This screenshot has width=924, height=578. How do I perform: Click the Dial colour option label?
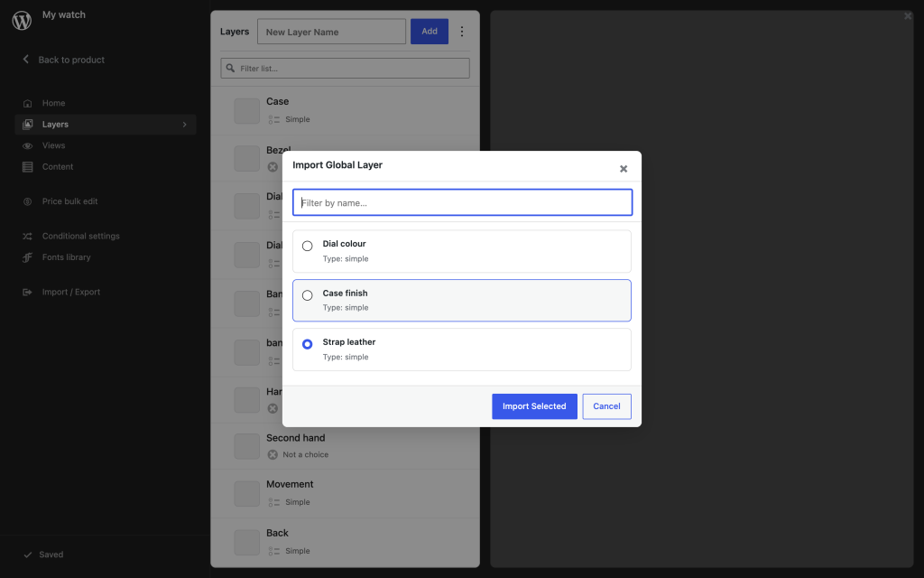(x=344, y=244)
